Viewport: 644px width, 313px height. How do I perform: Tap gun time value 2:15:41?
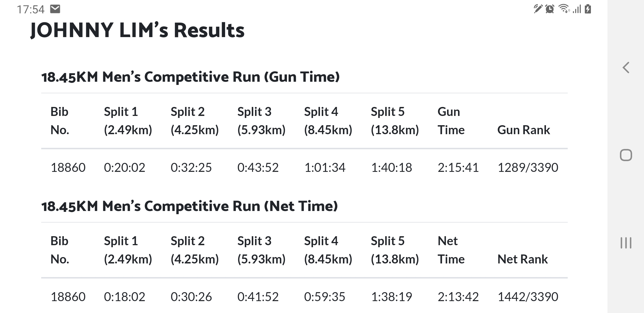point(458,168)
